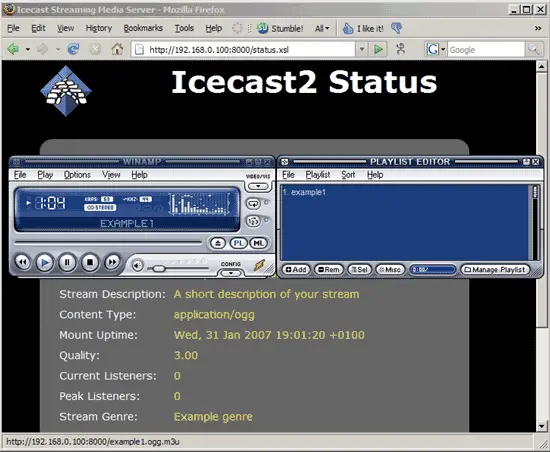Click the Icecast igloo logo on the page
The width and height of the screenshot is (550, 452).
pyautogui.click(x=66, y=91)
